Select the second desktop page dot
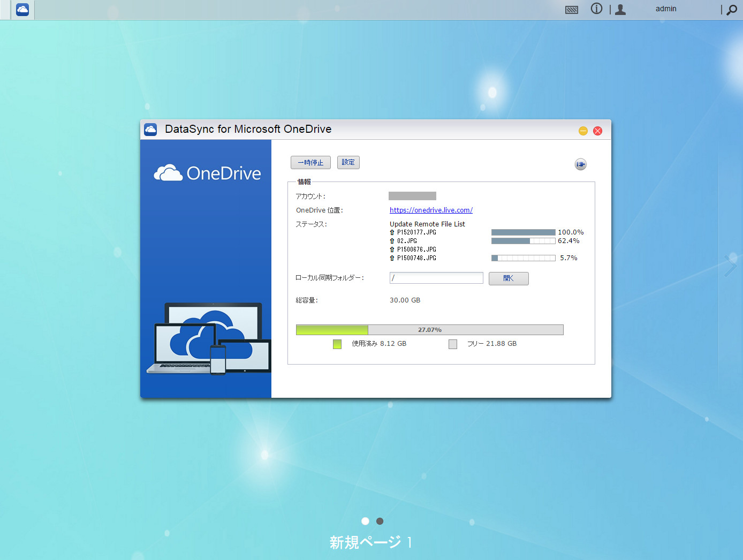This screenshot has height=560, width=743. [380, 521]
